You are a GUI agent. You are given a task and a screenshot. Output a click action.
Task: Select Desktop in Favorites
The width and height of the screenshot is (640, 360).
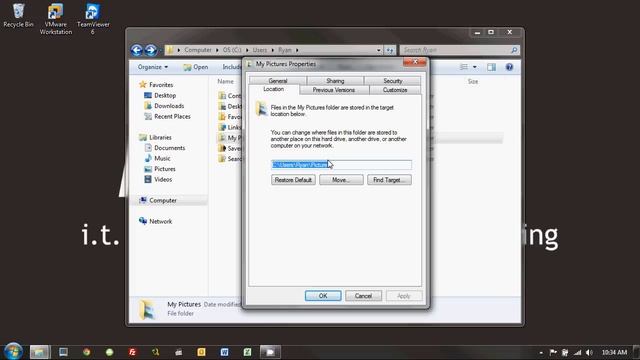coord(165,95)
